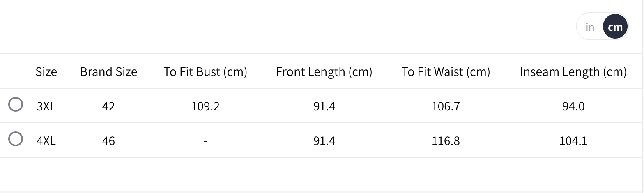The width and height of the screenshot is (644, 193).
Task: Click the 109.2 bust measurement
Action: click(205, 107)
